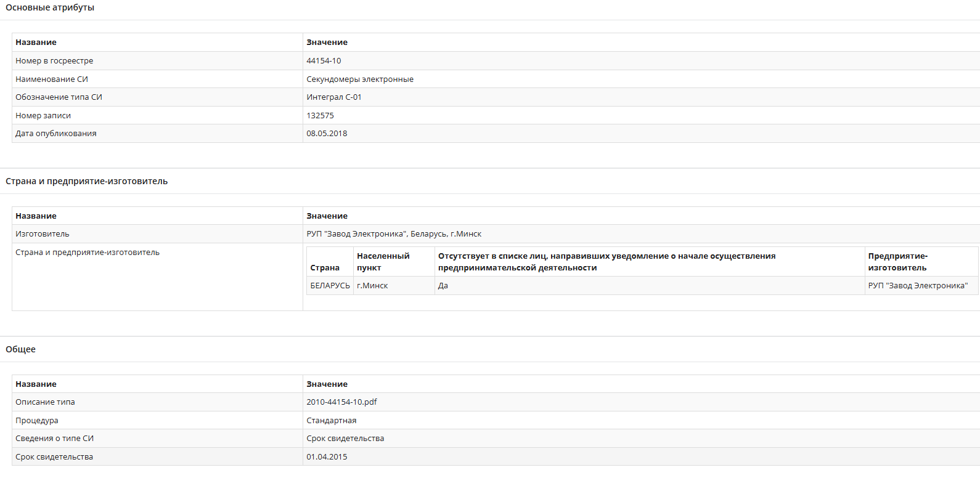The height and width of the screenshot is (478, 980).
Task: Click the Страна и предприятие-изготовитель section heading
Action: (86, 181)
